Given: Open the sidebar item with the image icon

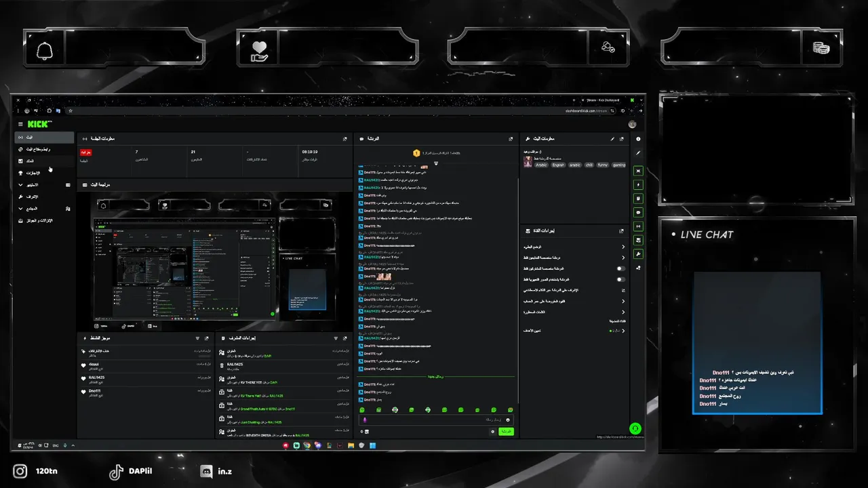Looking at the screenshot, I should pos(44,161).
